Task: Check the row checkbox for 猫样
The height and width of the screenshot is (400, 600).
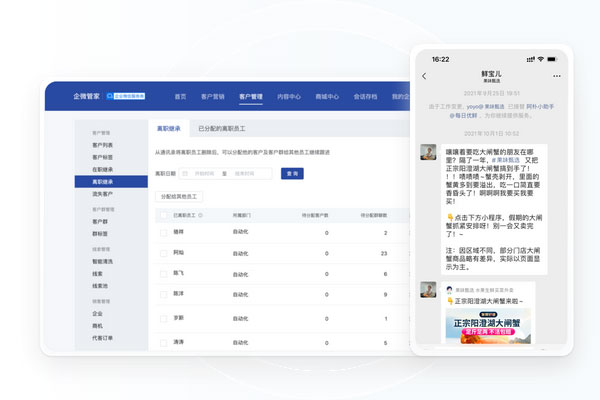Action: click(x=163, y=233)
